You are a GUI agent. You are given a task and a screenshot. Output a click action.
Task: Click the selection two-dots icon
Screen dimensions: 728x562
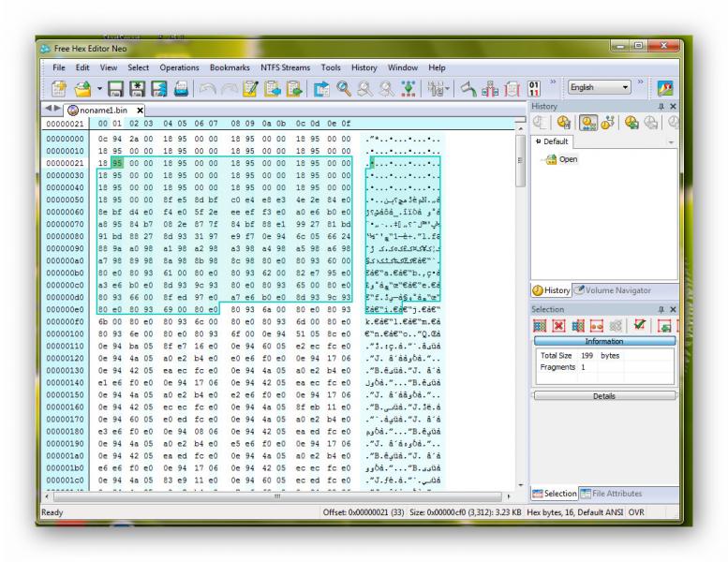tap(597, 326)
